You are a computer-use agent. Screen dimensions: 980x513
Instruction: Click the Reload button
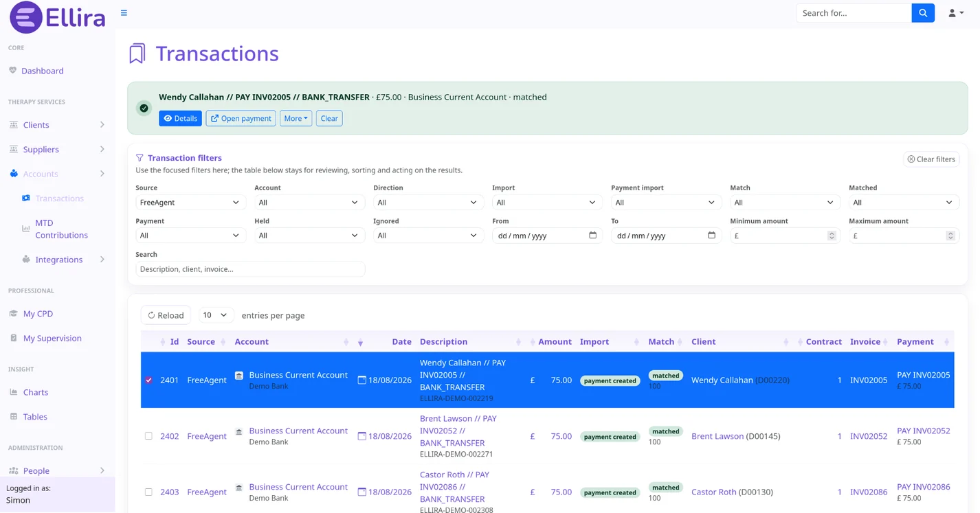pyautogui.click(x=166, y=315)
